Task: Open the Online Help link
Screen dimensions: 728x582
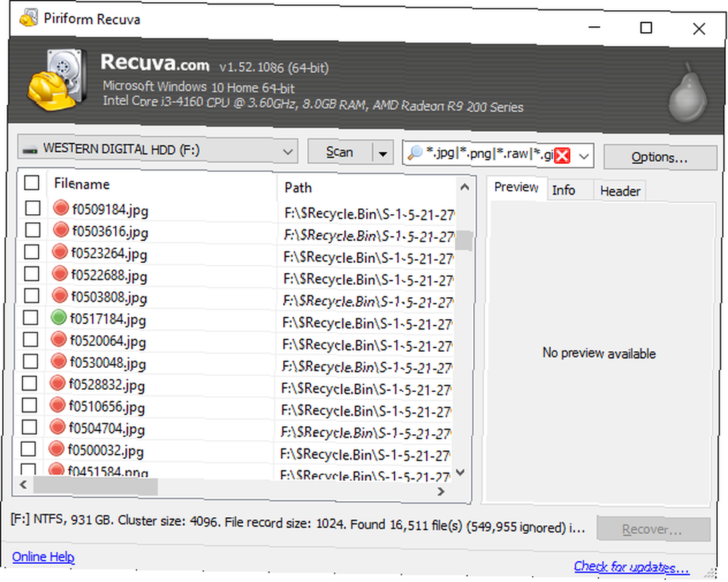Action: pyautogui.click(x=43, y=557)
